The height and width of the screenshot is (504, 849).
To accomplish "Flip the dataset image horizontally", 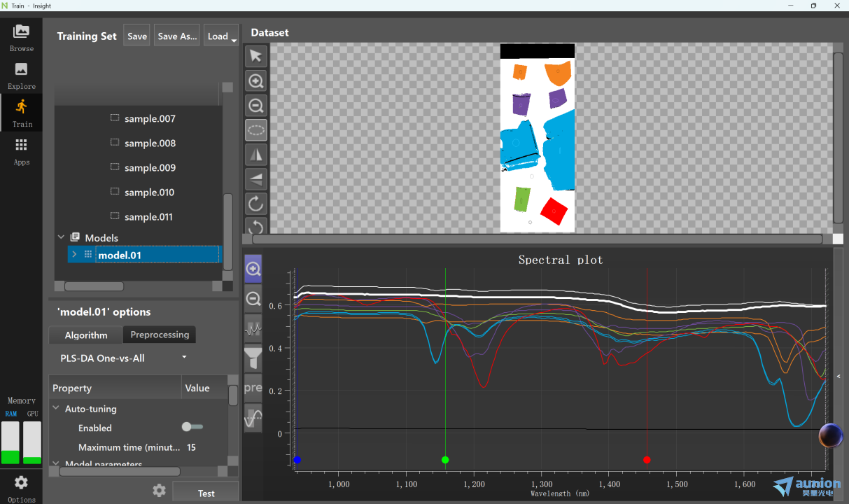I will [256, 155].
